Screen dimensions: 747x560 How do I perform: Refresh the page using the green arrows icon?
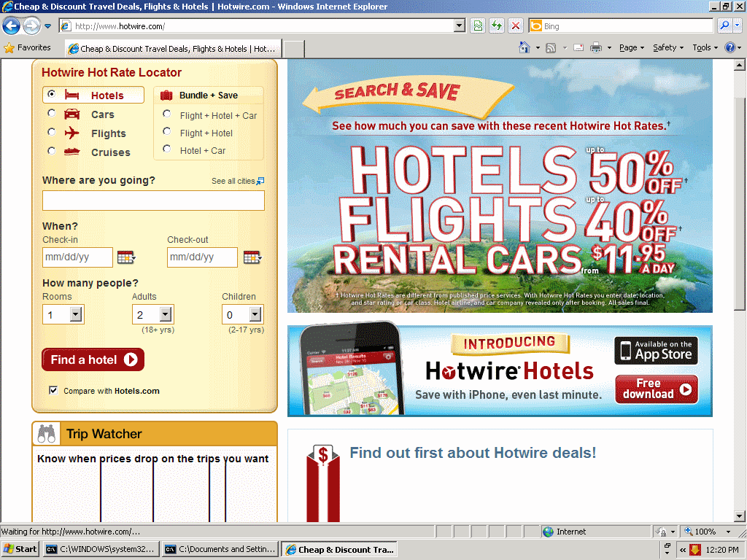tap(497, 26)
